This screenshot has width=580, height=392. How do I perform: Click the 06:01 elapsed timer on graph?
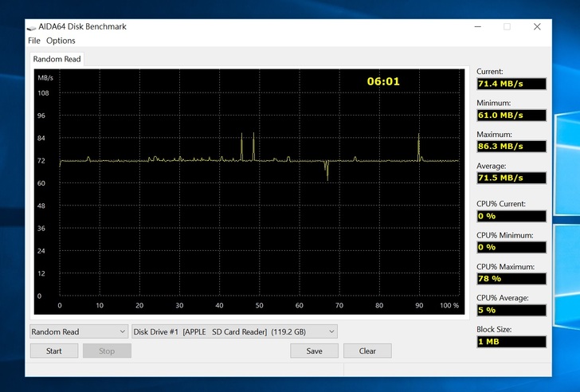(x=383, y=81)
